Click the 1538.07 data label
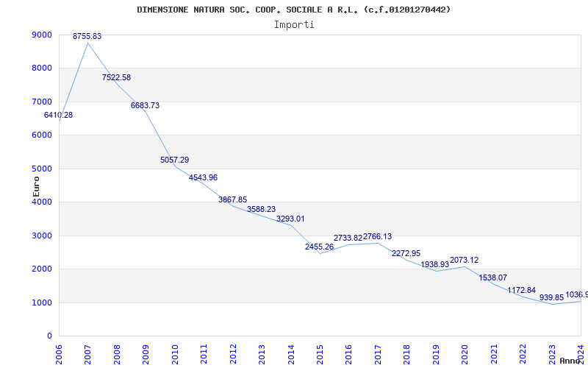The height and width of the screenshot is (368, 588). click(x=493, y=278)
